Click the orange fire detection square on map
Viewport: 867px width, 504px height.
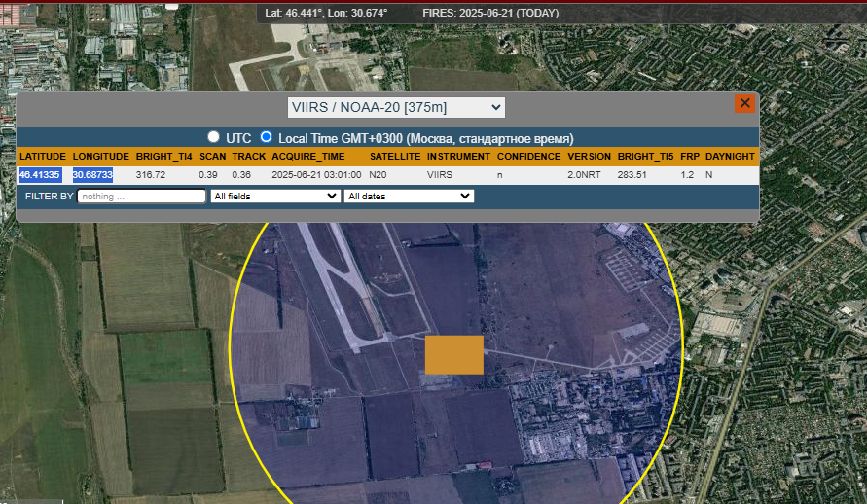coord(454,355)
